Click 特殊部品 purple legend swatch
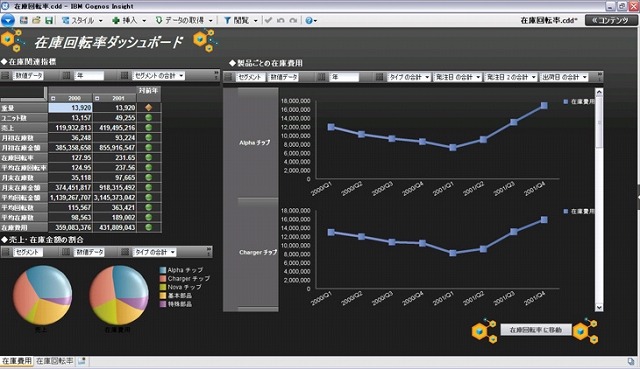The height and width of the screenshot is (369, 640). [x=163, y=304]
